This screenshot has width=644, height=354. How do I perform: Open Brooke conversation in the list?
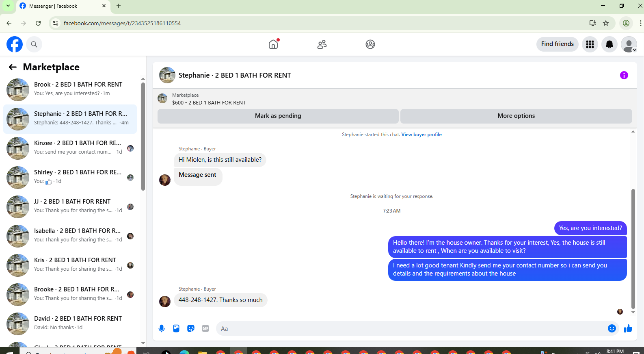click(70, 294)
